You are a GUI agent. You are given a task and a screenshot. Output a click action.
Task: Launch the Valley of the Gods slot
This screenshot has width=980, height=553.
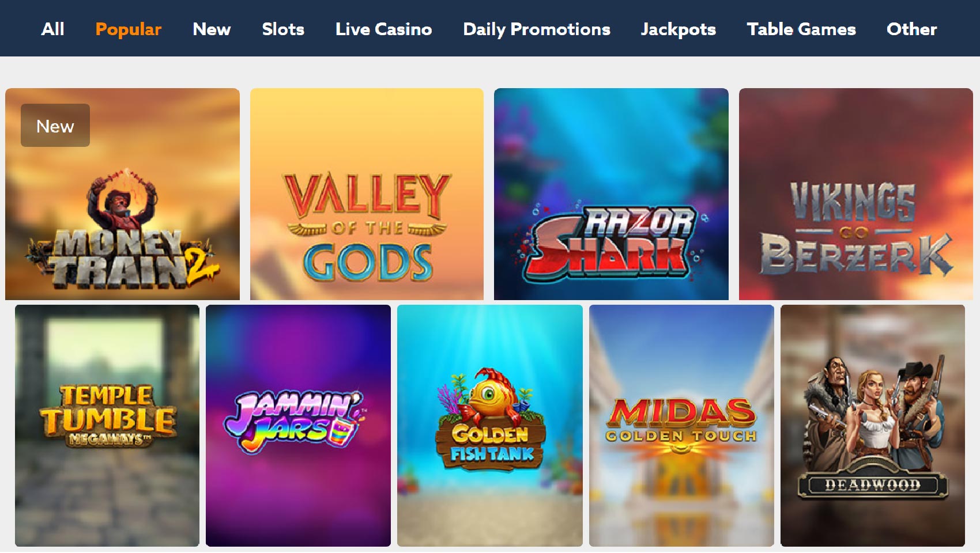point(367,194)
